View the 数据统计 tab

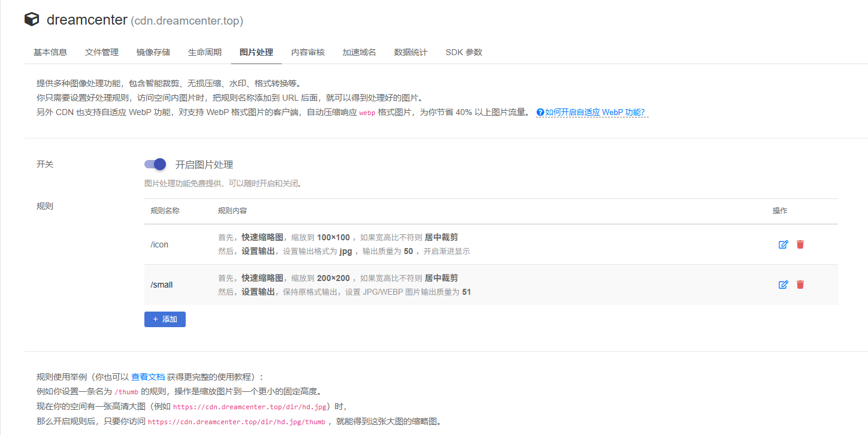411,52
